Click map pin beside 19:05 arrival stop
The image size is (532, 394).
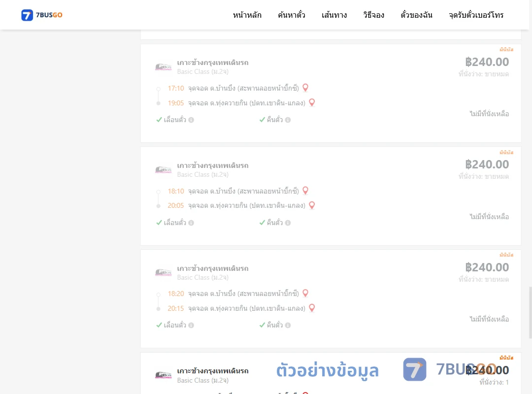pyautogui.click(x=312, y=102)
